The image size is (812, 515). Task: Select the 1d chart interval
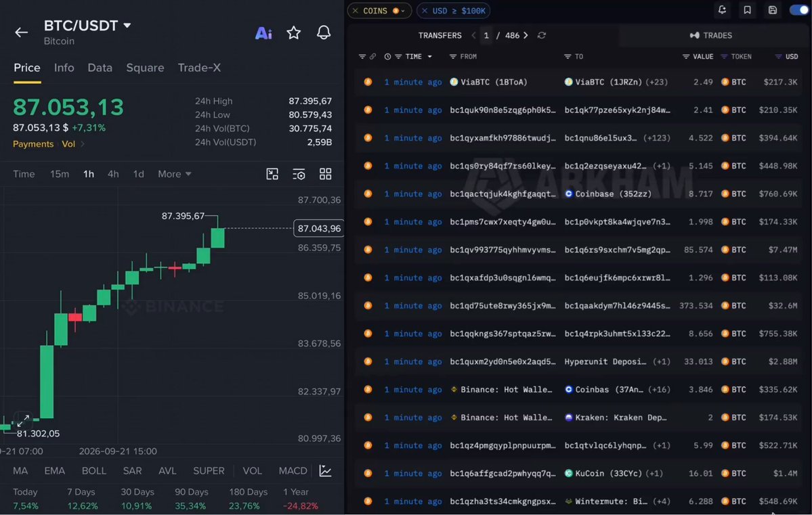(138, 174)
